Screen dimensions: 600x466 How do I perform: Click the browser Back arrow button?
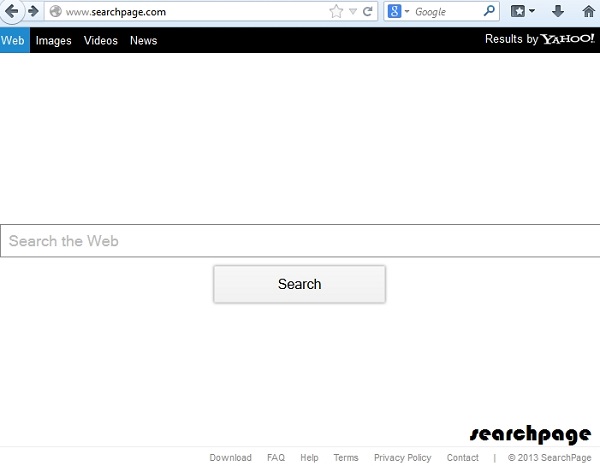point(12,12)
